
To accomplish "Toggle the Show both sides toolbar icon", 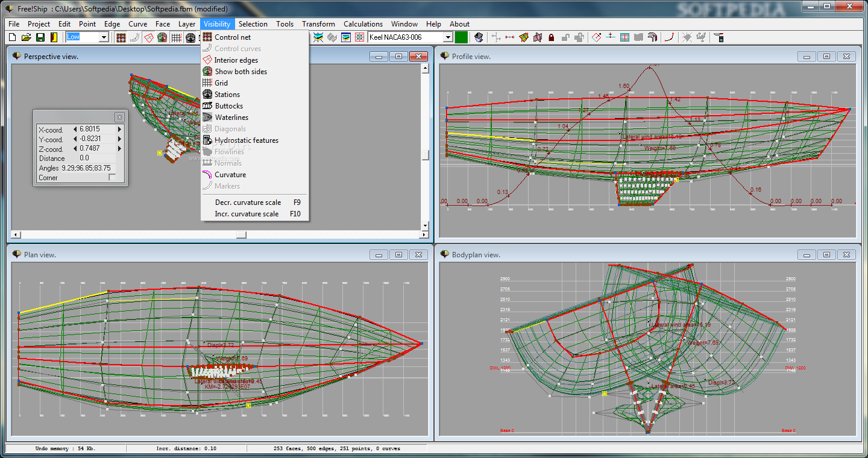I will [x=163, y=37].
